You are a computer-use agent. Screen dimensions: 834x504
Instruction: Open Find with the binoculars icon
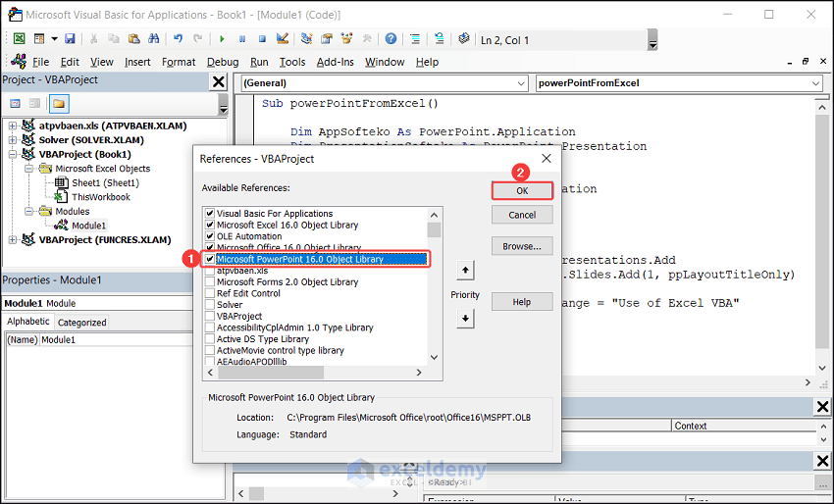[x=154, y=39]
